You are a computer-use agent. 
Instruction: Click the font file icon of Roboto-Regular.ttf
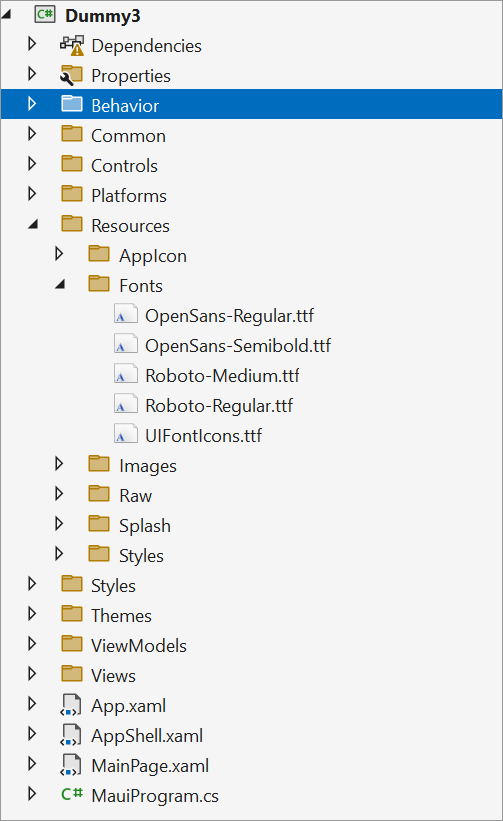(126, 404)
